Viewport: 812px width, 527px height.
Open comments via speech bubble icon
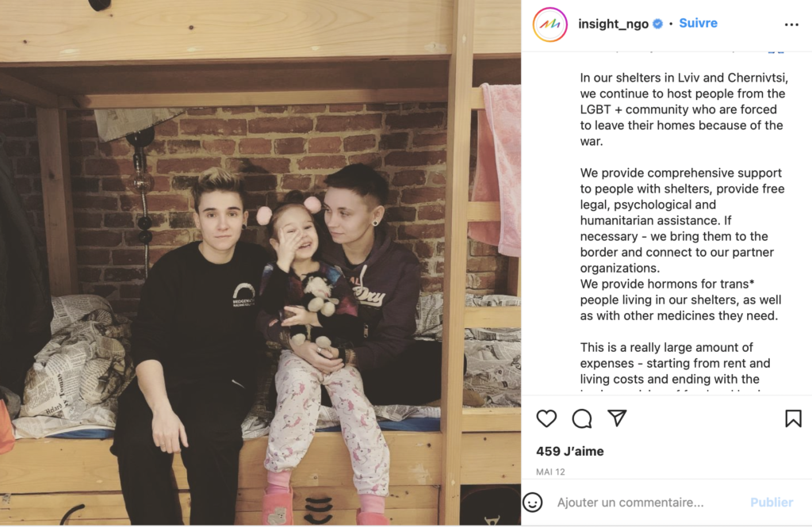(x=581, y=418)
